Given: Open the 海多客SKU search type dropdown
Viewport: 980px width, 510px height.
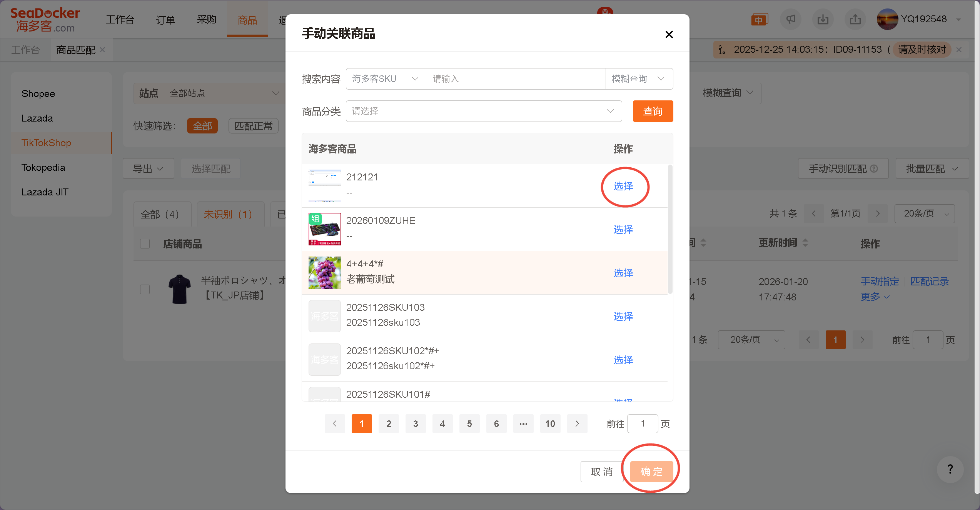Looking at the screenshot, I should [x=386, y=79].
